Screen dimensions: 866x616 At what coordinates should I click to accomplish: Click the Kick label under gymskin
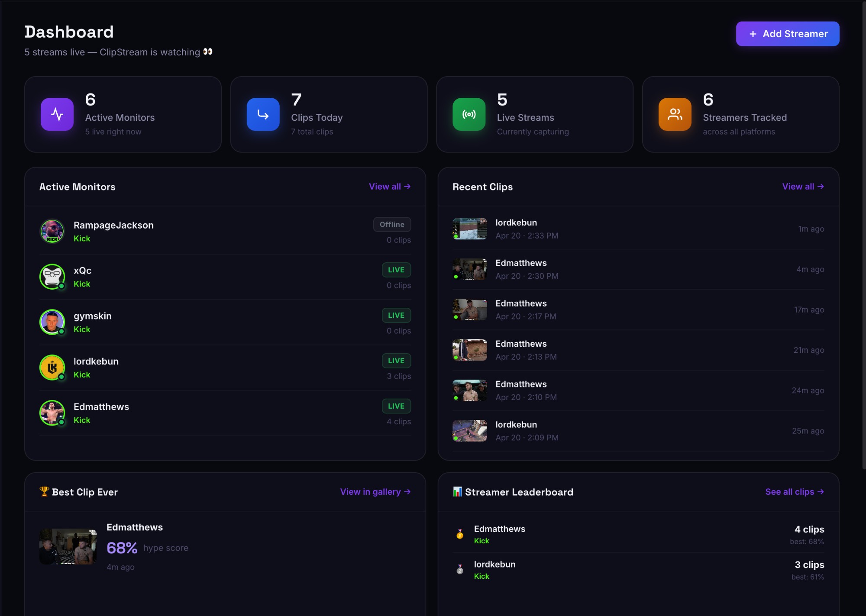tap(82, 329)
